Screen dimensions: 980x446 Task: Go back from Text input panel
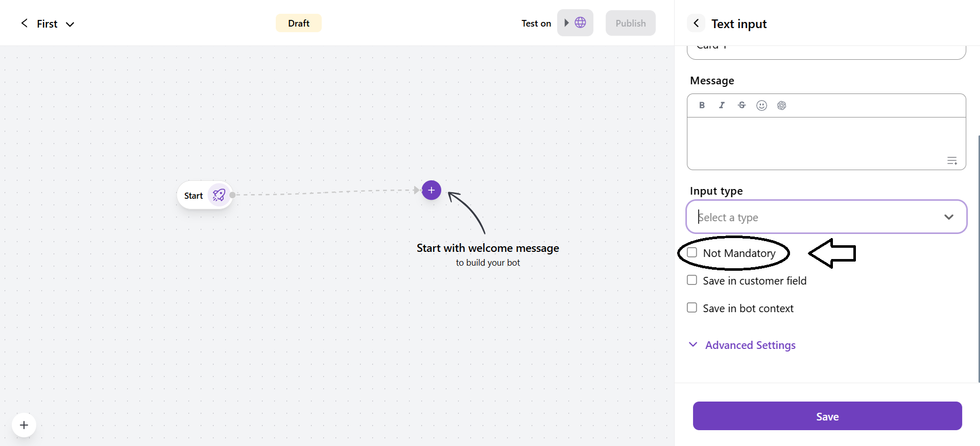(x=696, y=24)
